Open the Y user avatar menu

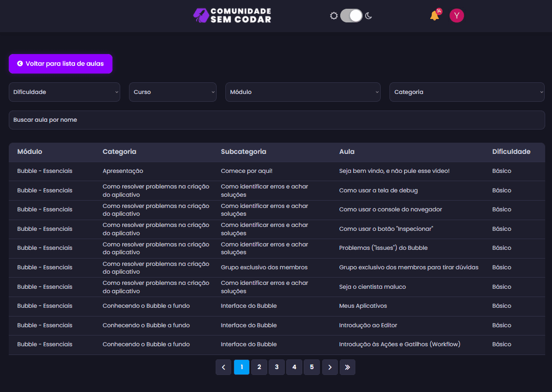(457, 16)
